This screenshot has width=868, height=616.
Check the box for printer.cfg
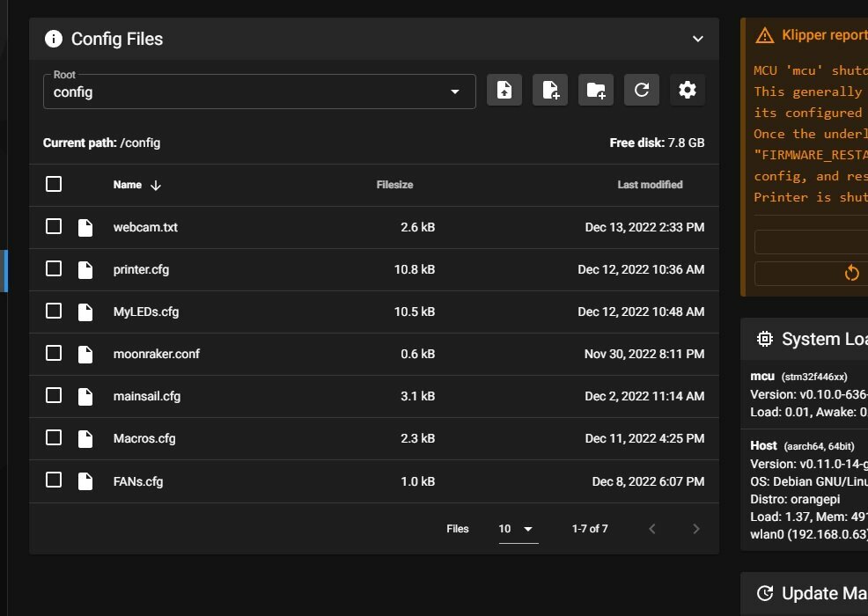point(54,268)
